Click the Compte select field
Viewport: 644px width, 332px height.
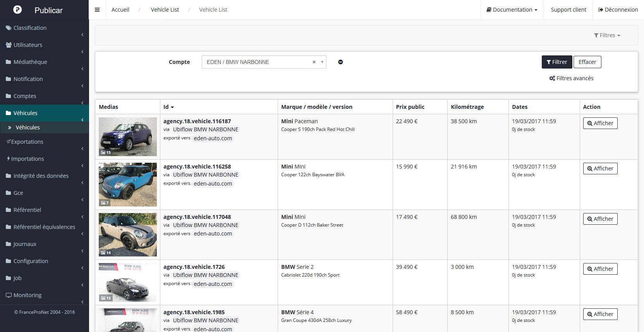click(x=264, y=62)
